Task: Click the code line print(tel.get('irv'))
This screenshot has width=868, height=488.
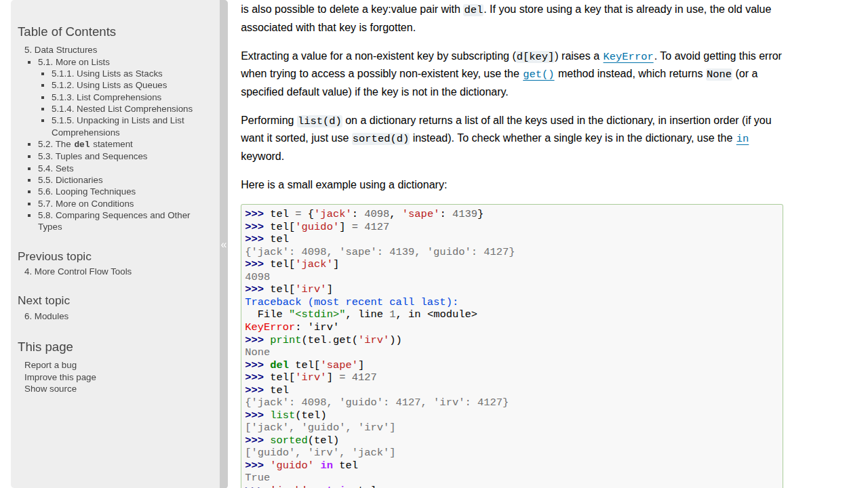Action: coord(323,340)
